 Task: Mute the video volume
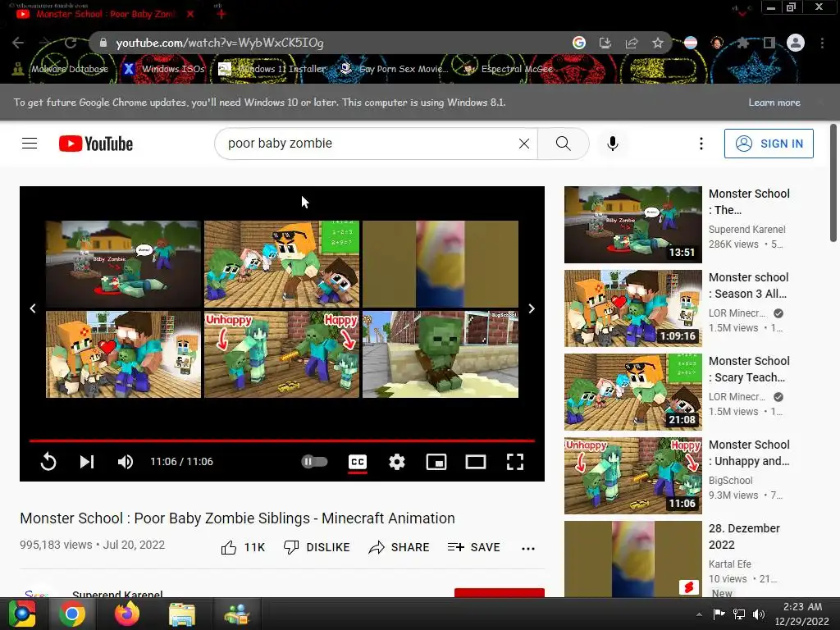click(x=126, y=462)
